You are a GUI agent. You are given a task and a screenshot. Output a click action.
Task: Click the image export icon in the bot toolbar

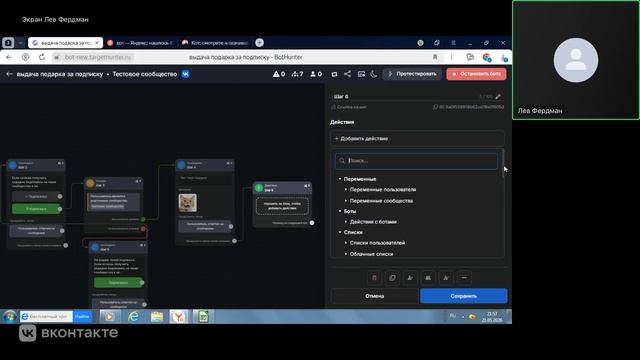click(361, 74)
